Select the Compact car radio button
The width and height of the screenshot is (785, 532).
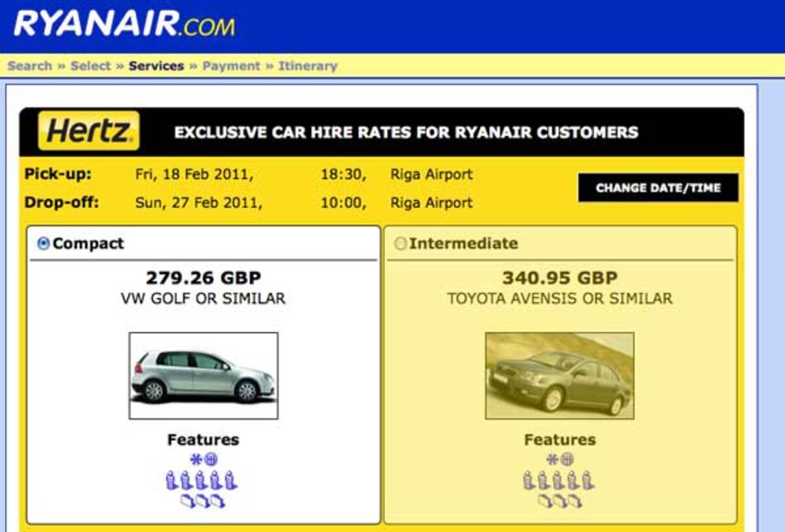tap(44, 244)
